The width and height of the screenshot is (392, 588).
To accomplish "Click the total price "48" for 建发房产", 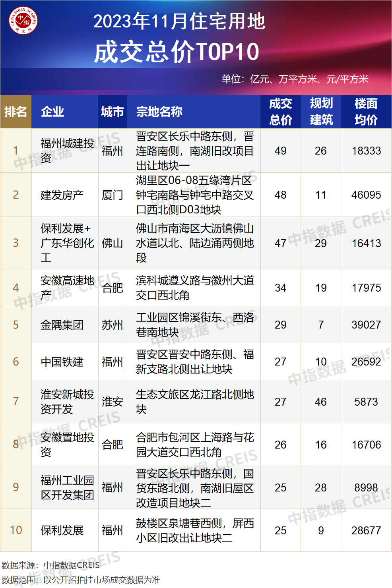I will pyautogui.click(x=281, y=195).
